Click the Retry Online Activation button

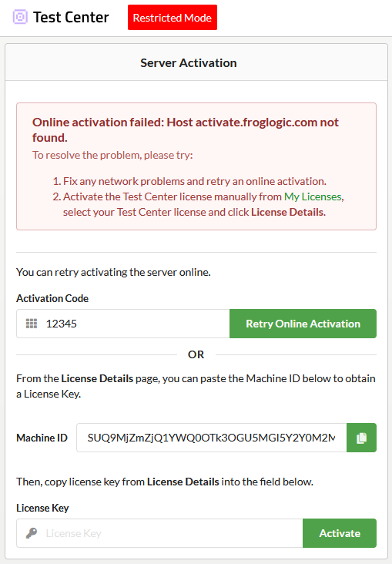(x=303, y=324)
